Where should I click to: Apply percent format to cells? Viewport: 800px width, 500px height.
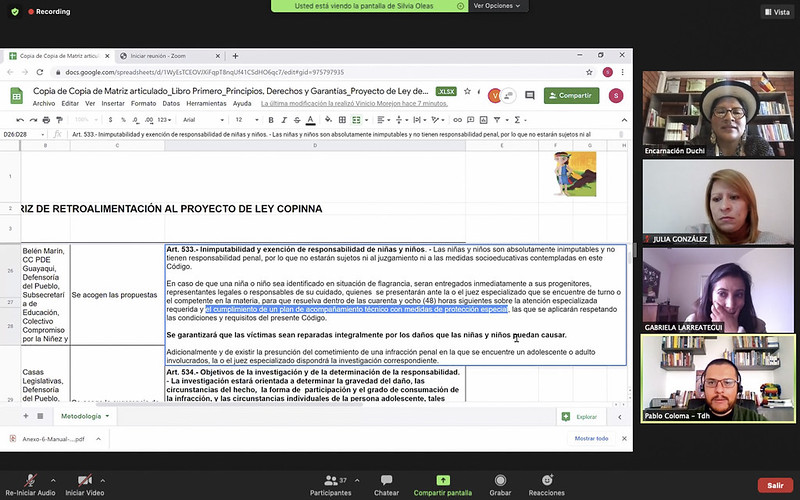[x=123, y=120]
